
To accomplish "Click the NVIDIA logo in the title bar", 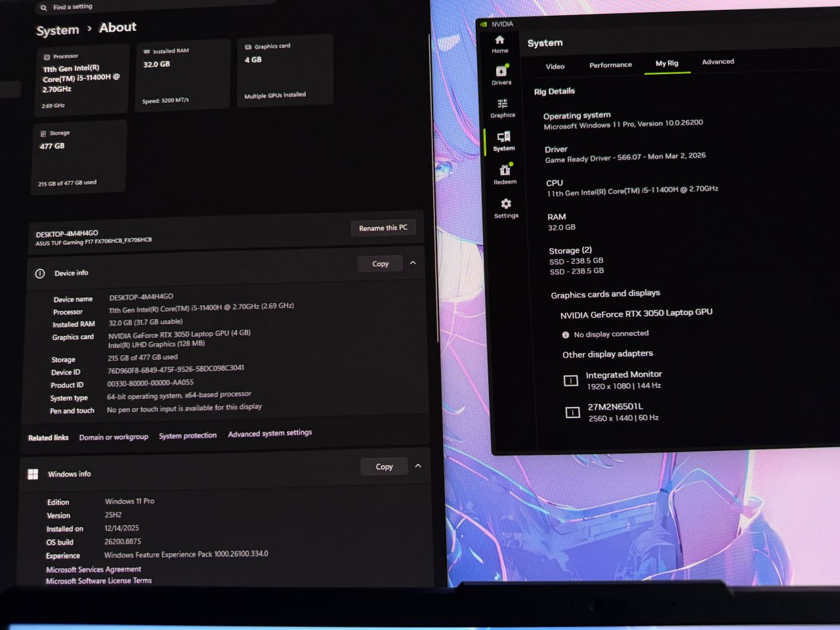I will (x=484, y=24).
